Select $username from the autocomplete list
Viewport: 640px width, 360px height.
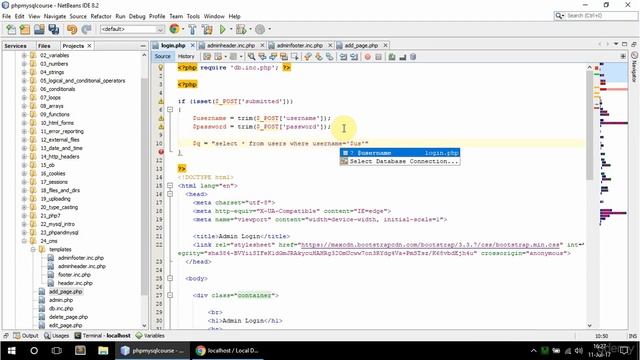tap(400, 153)
